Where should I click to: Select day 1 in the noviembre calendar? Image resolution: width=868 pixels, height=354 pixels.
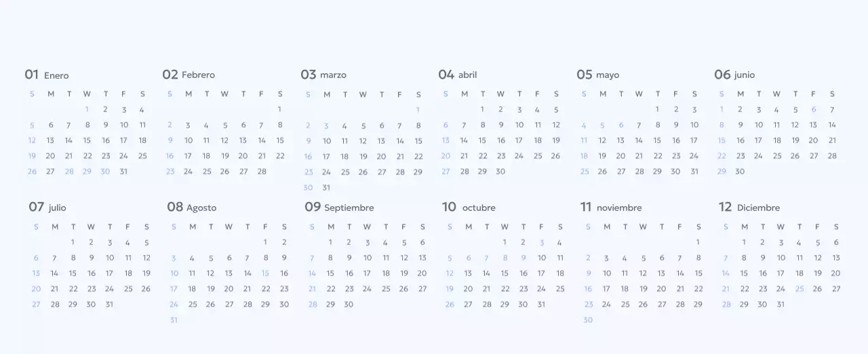[x=698, y=242]
